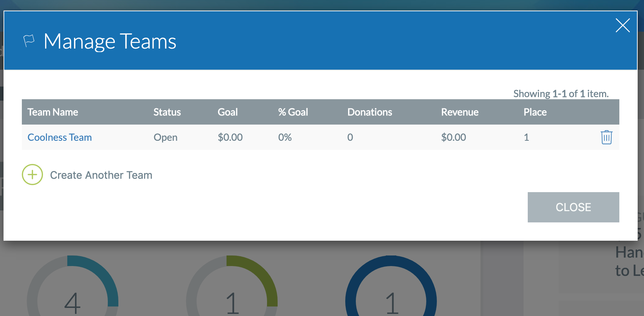644x316 pixels.
Task: Click the % Goal column header
Action: tap(293, 112)
